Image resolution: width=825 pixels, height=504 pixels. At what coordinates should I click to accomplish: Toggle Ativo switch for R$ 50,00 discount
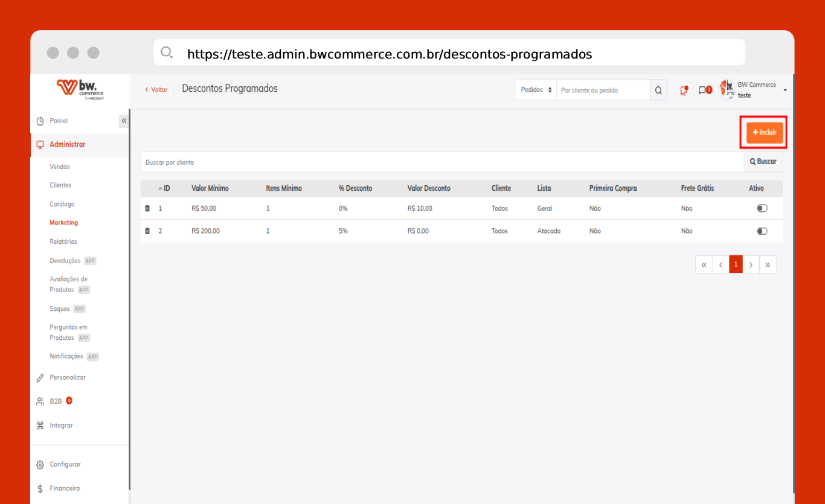point(762,208)
